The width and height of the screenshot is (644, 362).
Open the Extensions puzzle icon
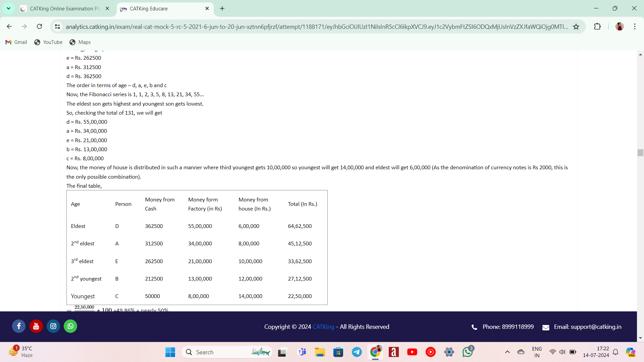click(x=597, y=26)
